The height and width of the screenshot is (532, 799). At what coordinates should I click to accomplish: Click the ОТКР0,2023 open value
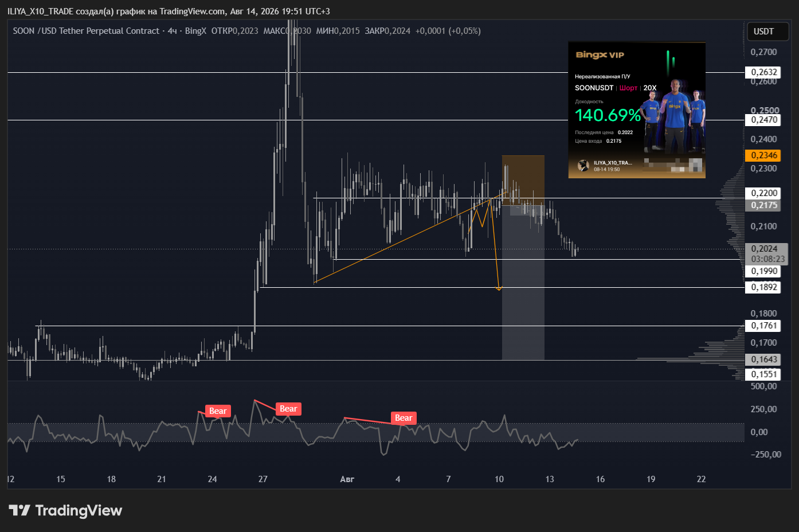click(x=234, y=31)
